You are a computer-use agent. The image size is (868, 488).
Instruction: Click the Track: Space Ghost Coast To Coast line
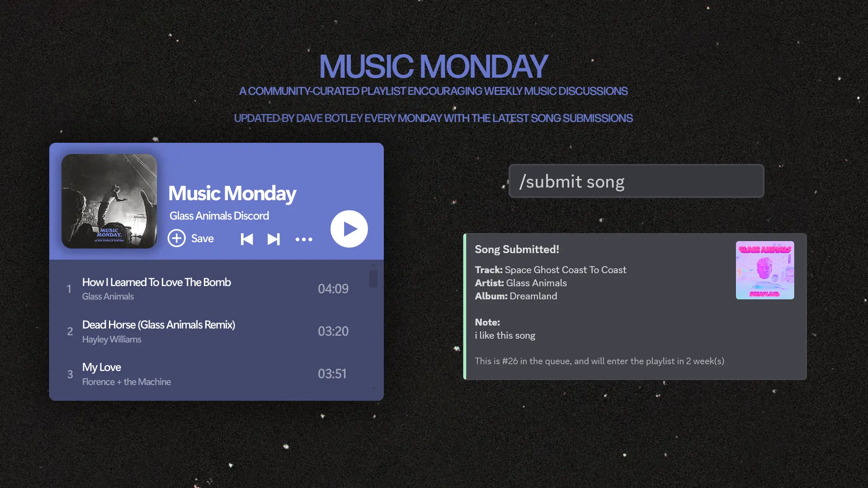551,270
